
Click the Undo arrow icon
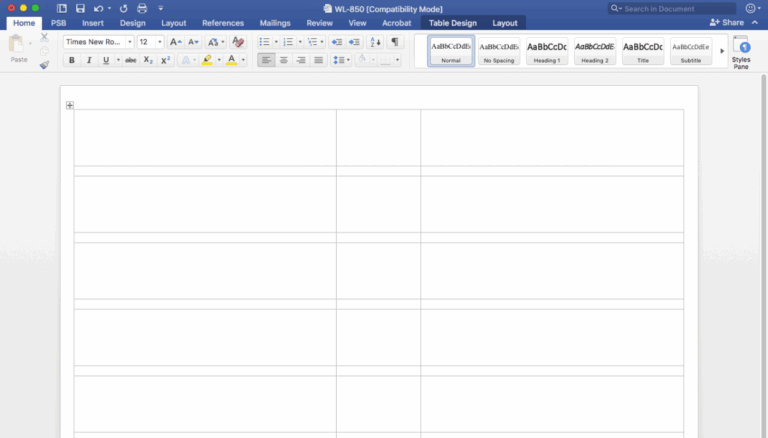click(98, 8)
